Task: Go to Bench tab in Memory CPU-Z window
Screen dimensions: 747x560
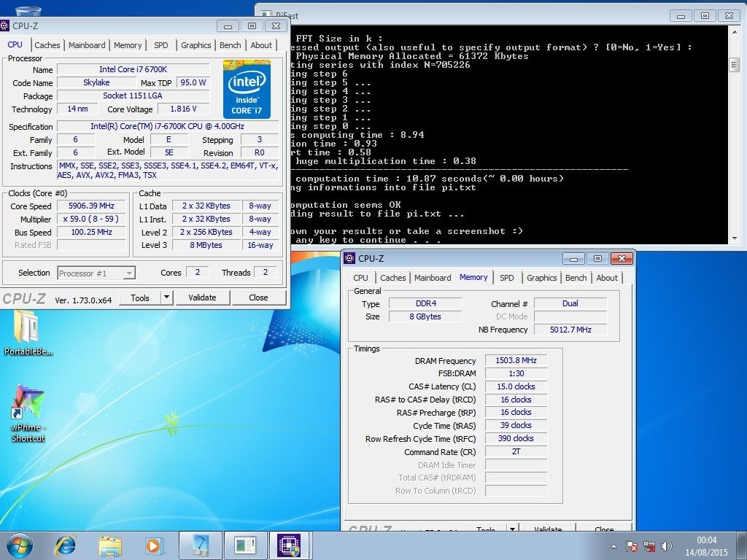Action: click(x=576, y=278)
